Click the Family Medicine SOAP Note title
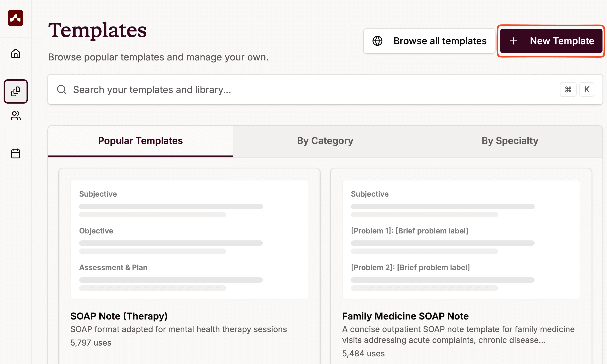Viewport: 607px width, 364px height. [405, 316]
